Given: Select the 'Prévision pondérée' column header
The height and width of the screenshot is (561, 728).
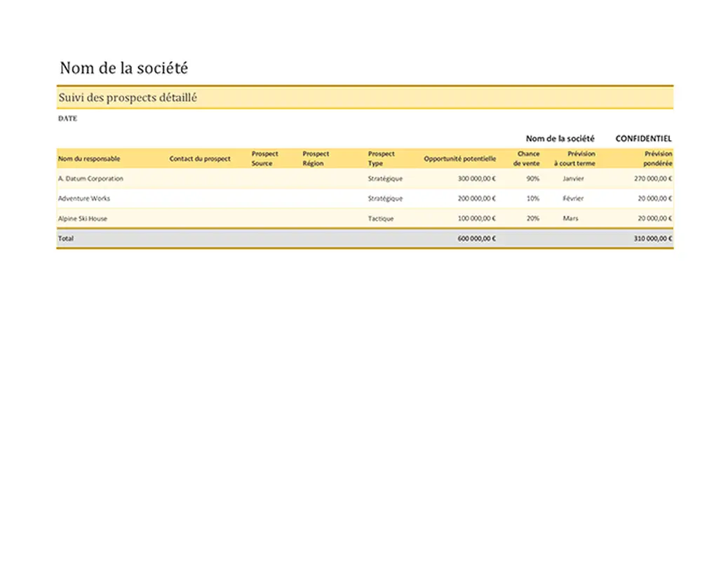Looking at the screenshot, I should (x=658, y=158).
